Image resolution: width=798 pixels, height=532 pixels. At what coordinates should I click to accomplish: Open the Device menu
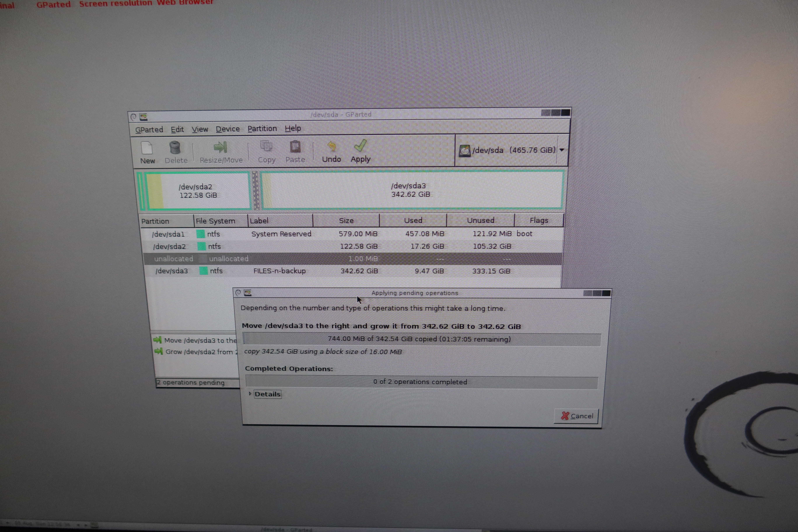click(228, 129)
